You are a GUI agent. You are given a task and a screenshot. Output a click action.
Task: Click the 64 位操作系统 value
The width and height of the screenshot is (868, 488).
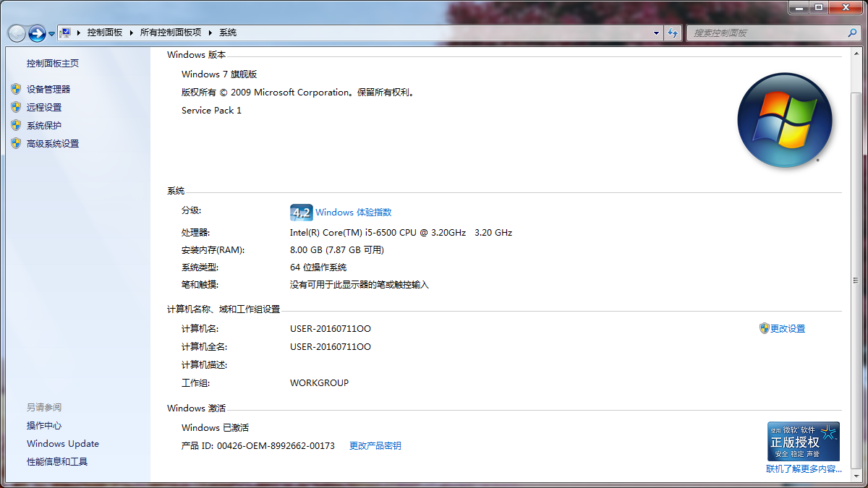click(x=318, y=267)
